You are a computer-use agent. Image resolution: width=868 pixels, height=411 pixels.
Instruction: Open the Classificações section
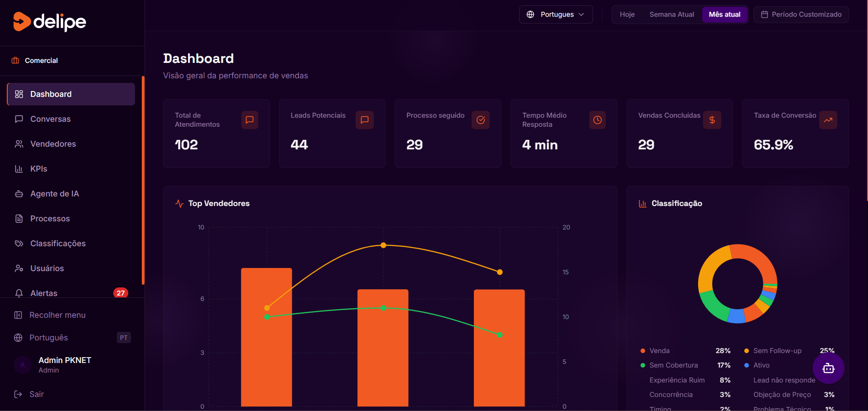[58, 243]
